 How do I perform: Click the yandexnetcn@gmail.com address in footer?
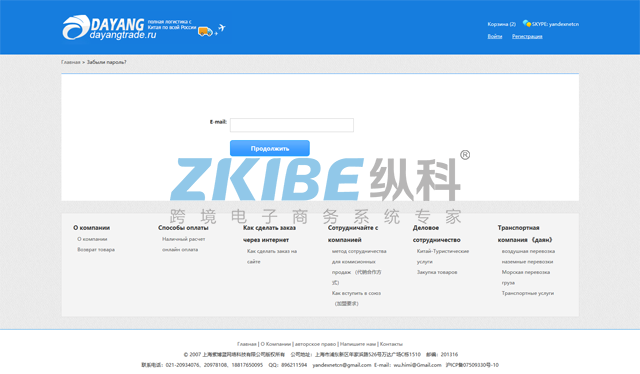tap(342, 365)
